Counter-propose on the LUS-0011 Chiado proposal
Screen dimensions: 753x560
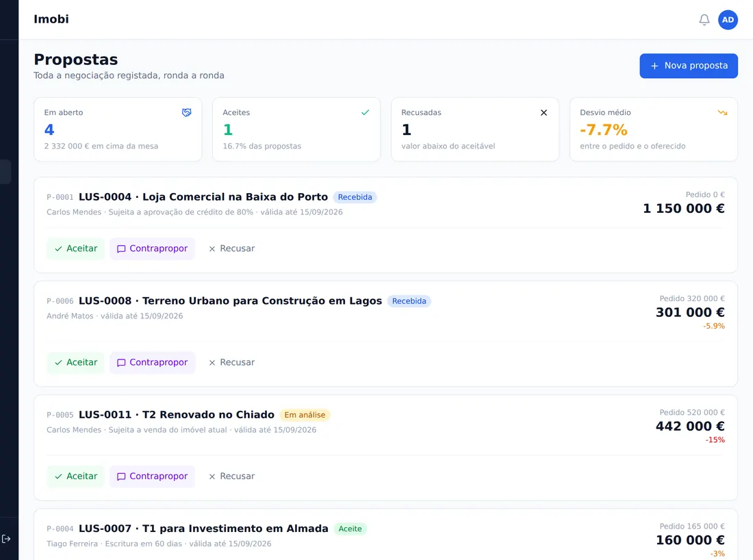pyautogui.click(x=152, y=476)
